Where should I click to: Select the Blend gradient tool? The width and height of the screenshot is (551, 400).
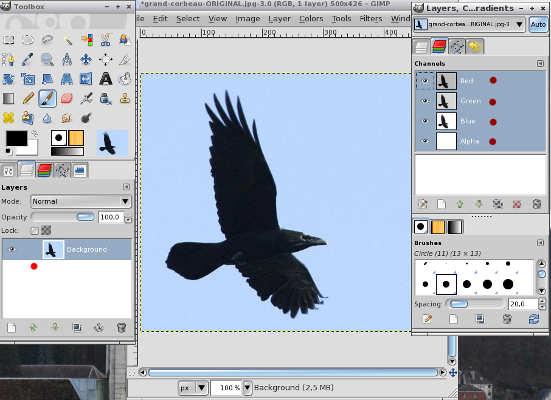tap(8, 98)
